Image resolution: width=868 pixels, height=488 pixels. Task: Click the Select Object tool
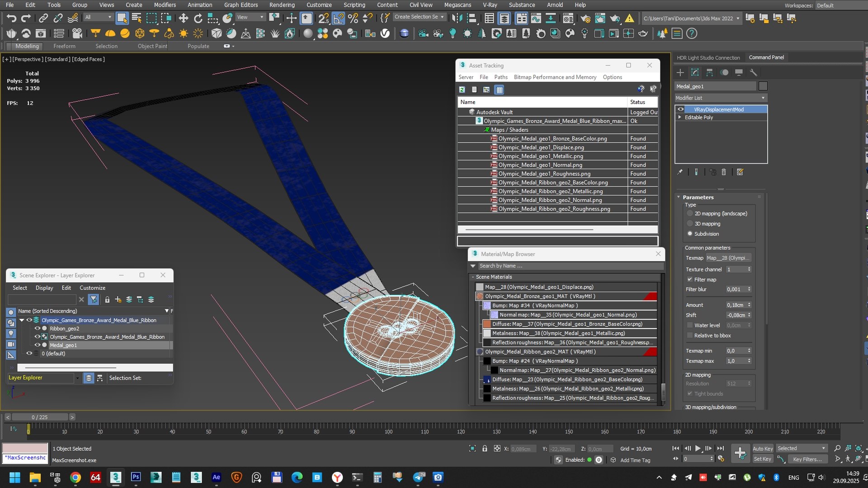[122, 18]
